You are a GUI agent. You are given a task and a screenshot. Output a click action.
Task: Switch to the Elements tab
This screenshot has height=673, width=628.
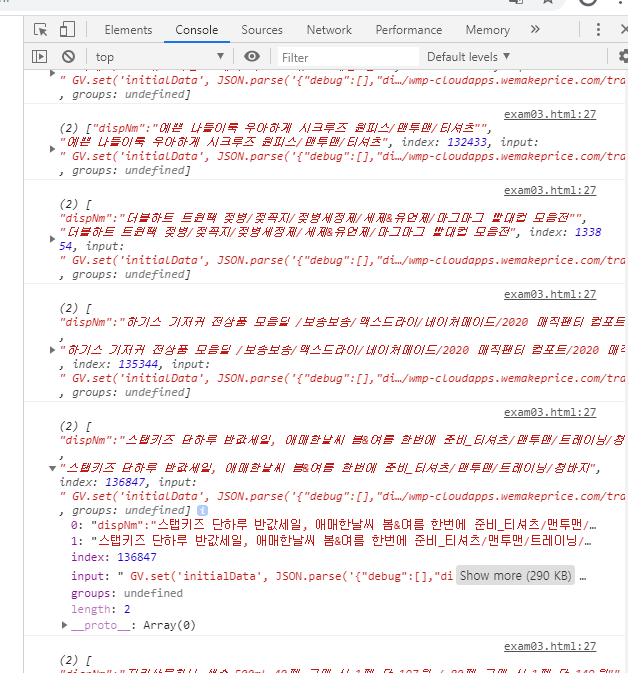[128, 30]
